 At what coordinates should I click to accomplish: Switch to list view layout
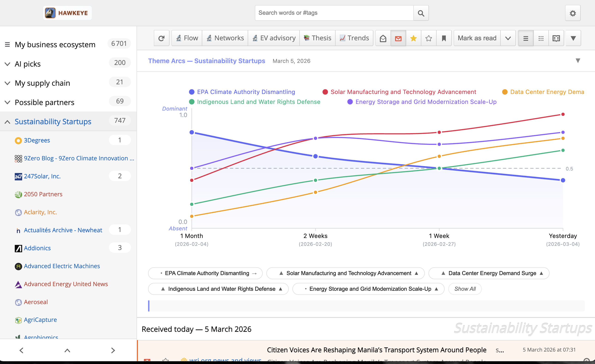526,38
